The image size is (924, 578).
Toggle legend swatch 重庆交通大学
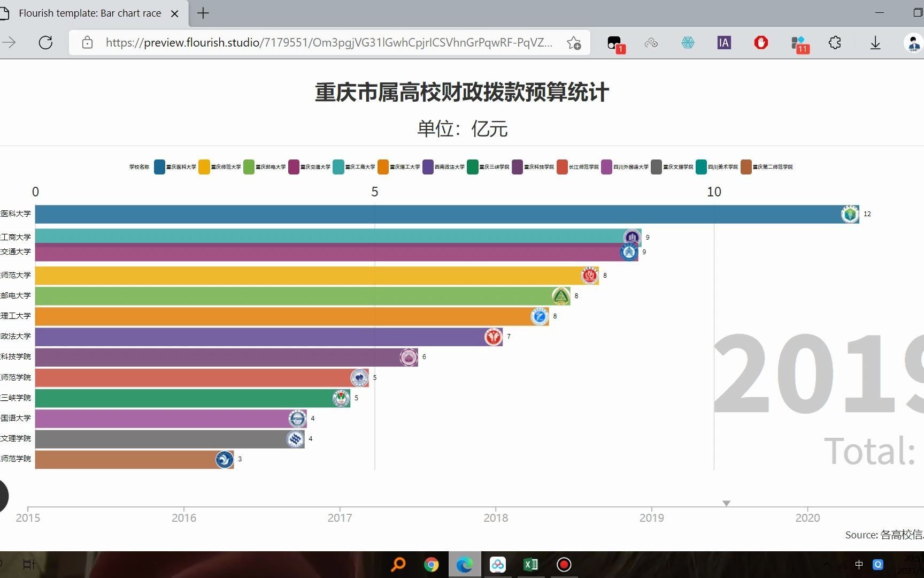tap(294, 167)
